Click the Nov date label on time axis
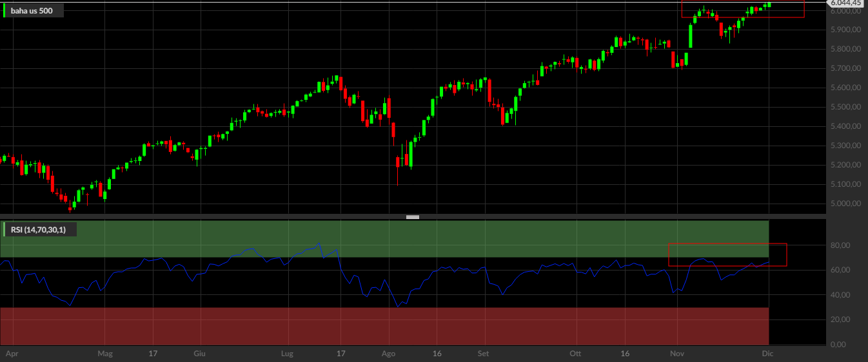Screen dimensions: 868x362 pos(677,354)
